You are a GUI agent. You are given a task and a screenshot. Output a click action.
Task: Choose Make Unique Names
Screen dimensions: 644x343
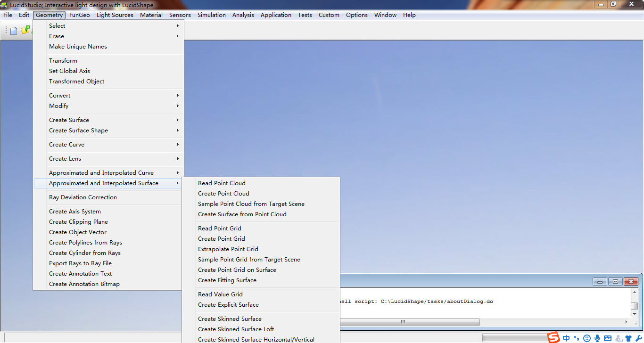coord(108,47)
